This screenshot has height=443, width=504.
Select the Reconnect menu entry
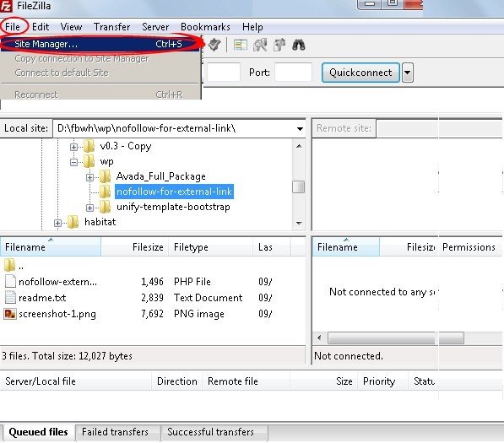coord(100,95)
